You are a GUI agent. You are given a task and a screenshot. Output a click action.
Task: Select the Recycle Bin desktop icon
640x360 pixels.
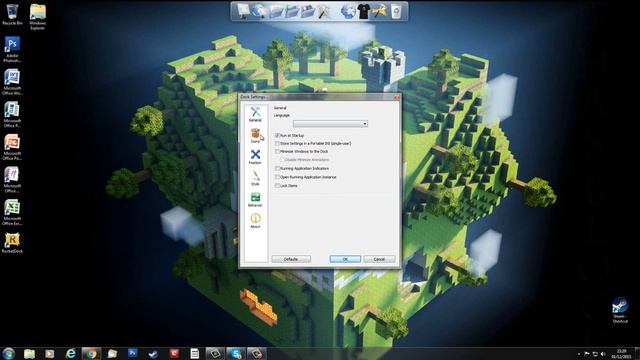point(12,15)
